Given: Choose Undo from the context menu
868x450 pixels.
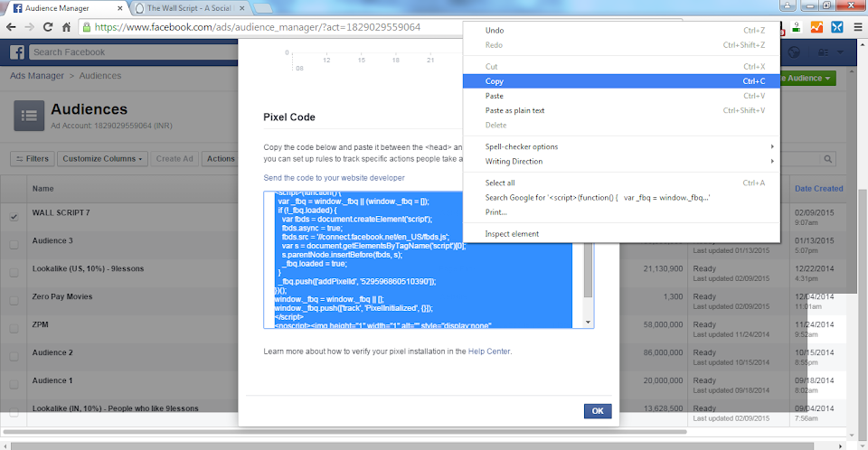Looking at the screenshot, I should (621, 31).
